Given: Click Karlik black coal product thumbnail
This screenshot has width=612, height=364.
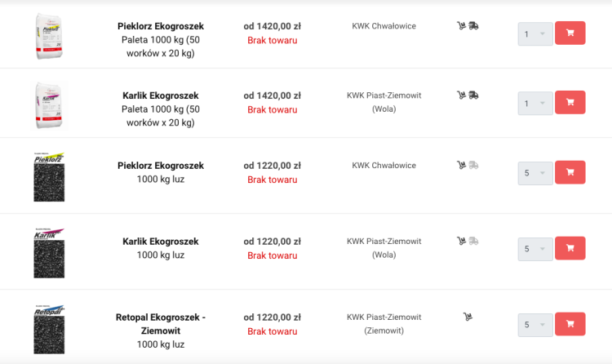Looking at the screenshot, I should click(x=49, y=253).
